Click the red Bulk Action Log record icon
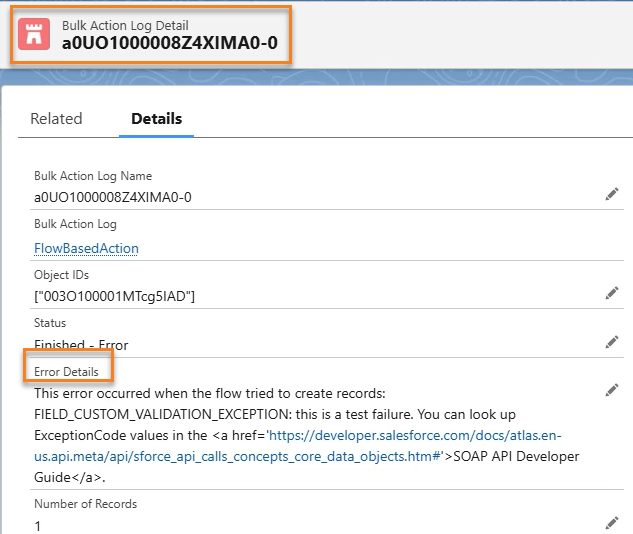This screenshot has width=633, height=534. 36,35
